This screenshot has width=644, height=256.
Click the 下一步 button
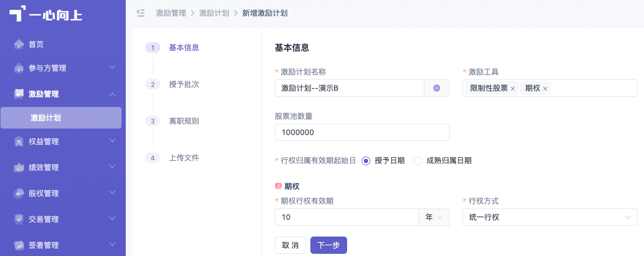pyautogui.click(x=329, y=245)
